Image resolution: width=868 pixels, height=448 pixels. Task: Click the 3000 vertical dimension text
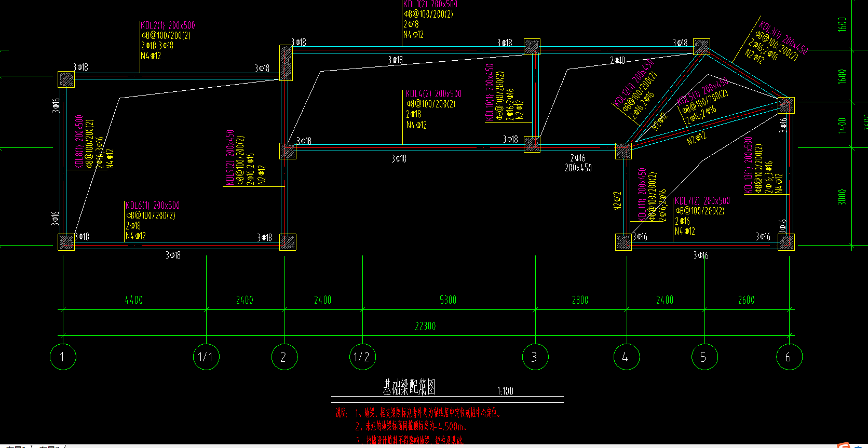[x=842, y=197]
